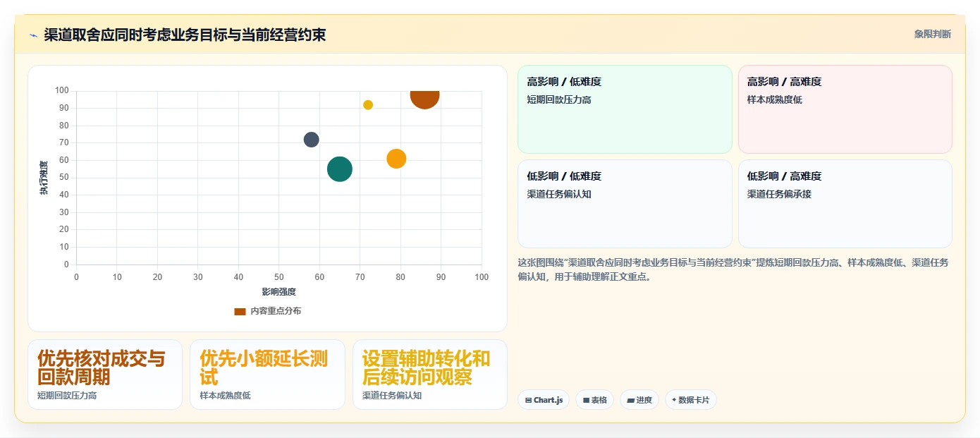This screenshot has height=438, width=980.
Task: Select the dark slate bubble
Action: click(x=312, y=140)
